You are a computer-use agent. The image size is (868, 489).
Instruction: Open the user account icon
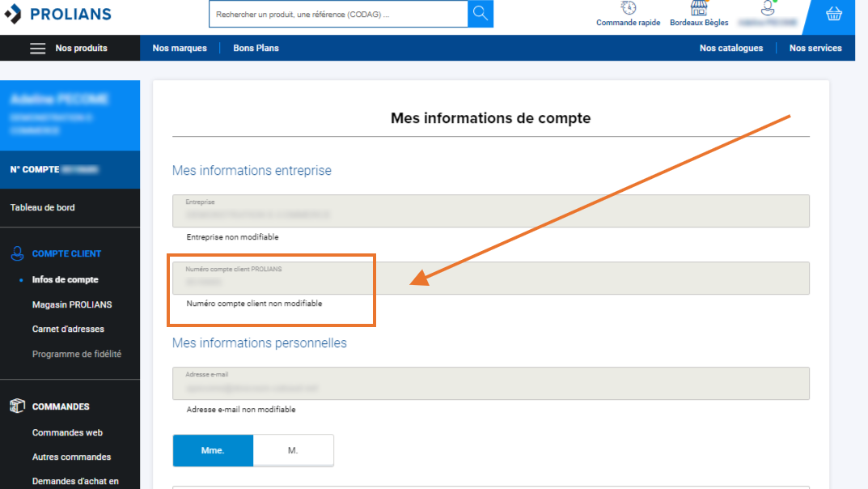768,8
